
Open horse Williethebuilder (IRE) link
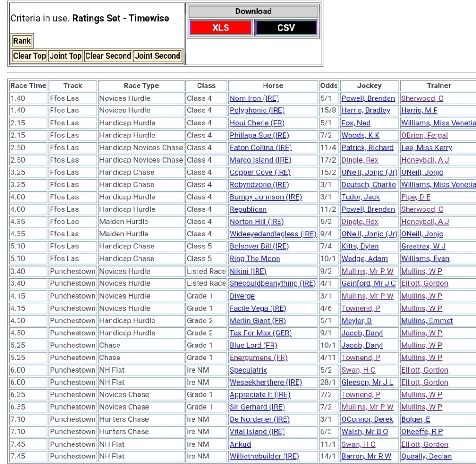[x=264, y=456]
